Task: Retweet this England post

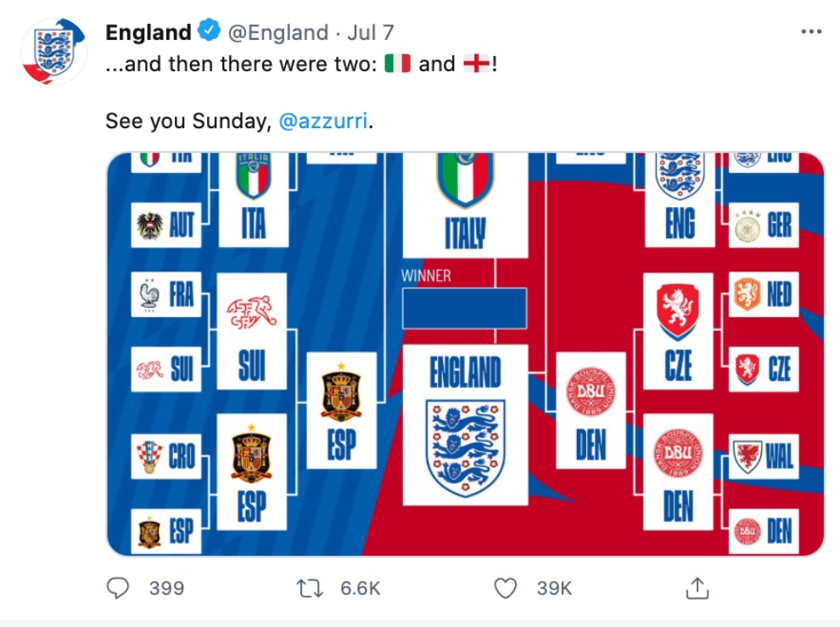Action: pos(311,589)
